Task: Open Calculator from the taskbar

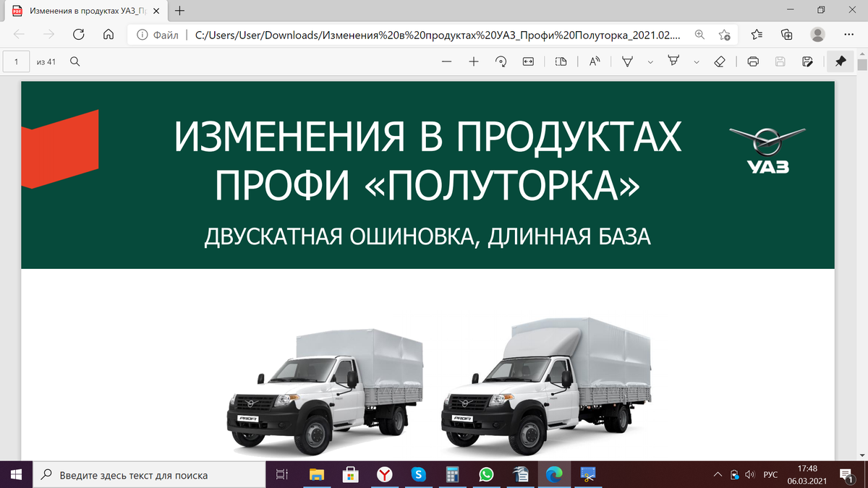Action: click(x=453, y=474)
